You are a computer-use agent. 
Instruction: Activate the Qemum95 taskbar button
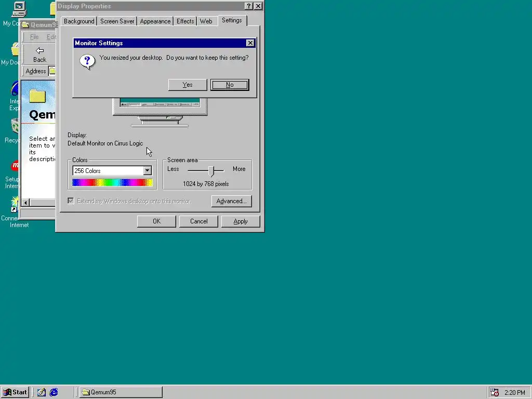coord(121,392)
